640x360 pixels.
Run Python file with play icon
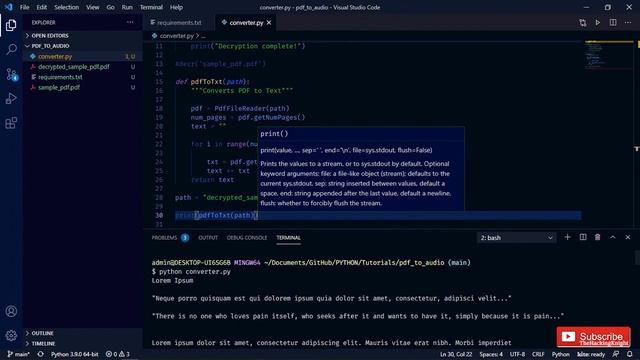[598, 23]
